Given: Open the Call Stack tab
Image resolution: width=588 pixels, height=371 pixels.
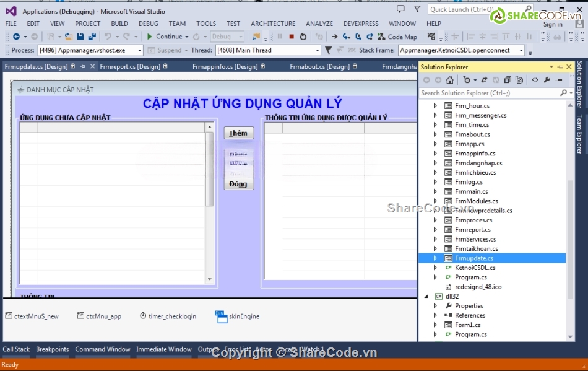Looking at the screenshot, I should pyautogui.click(x=16, y=349).
